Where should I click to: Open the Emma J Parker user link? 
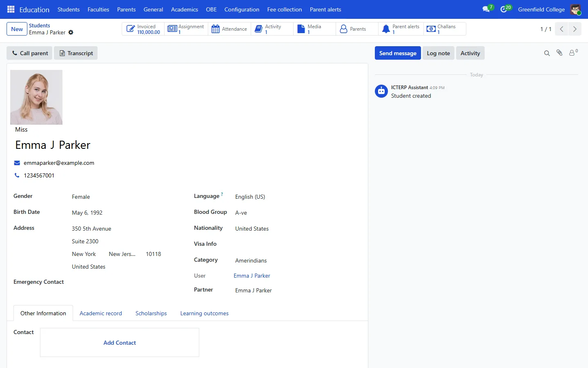(252, 276)
